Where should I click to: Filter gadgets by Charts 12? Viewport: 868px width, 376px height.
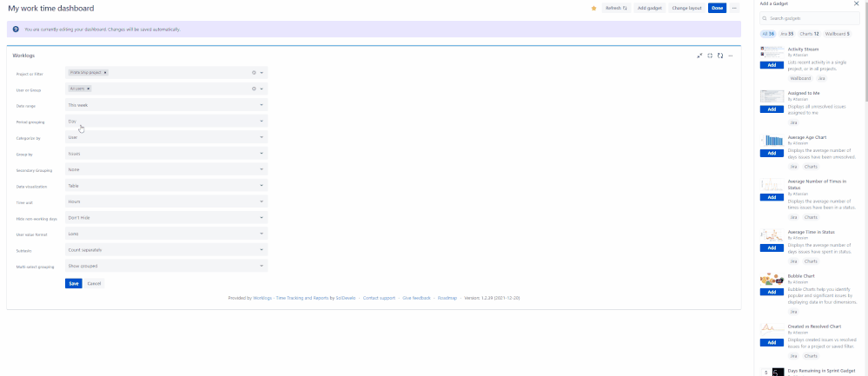tap(809, 34)
